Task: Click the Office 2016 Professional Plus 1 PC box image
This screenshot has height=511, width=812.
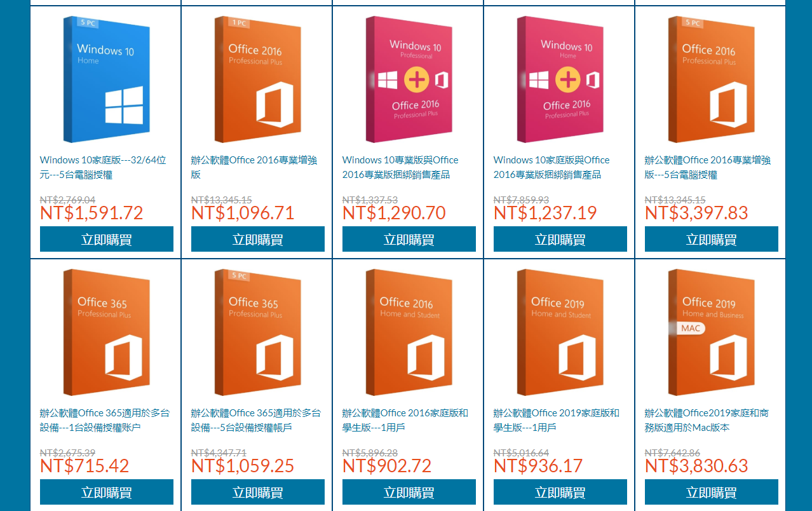Action: tap(258, 79)
